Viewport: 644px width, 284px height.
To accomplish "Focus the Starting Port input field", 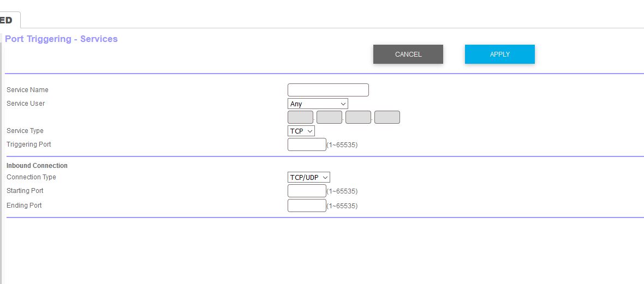I will coord(307,191).
